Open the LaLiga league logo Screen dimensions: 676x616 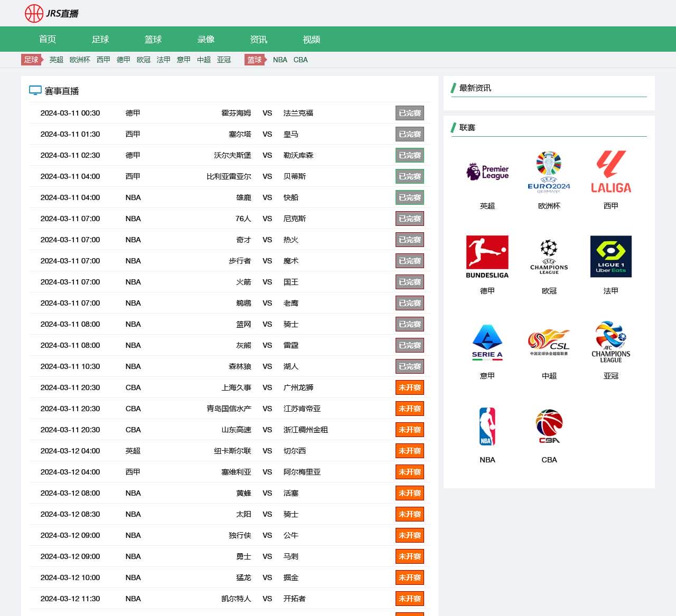click(x=611, y=172)
